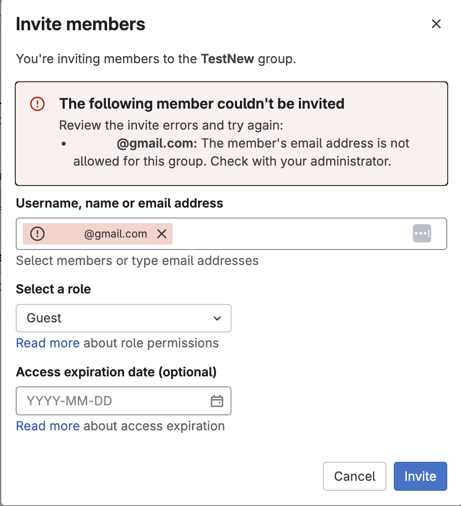Click the warning icon inside email token
This screenshot has height=506, width=461.
click(37, 234)
